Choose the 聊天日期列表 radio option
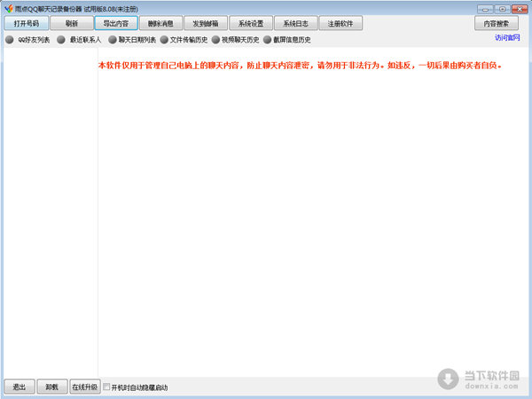Viewport: 532px width, 399px height. point(113,40)
